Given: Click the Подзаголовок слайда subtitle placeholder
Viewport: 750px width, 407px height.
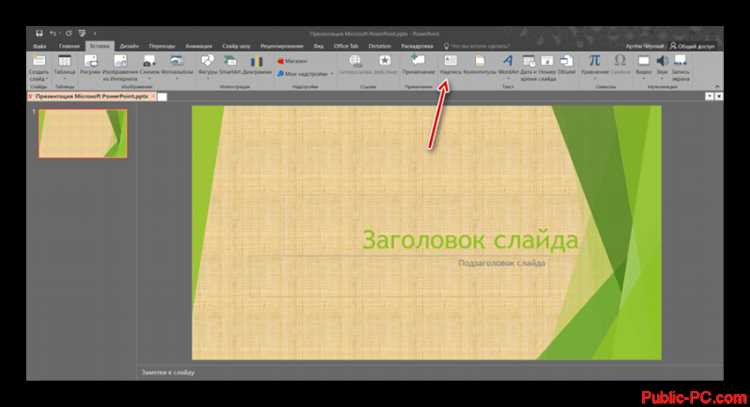Looking at the screenshot, I should coord(501,263).
